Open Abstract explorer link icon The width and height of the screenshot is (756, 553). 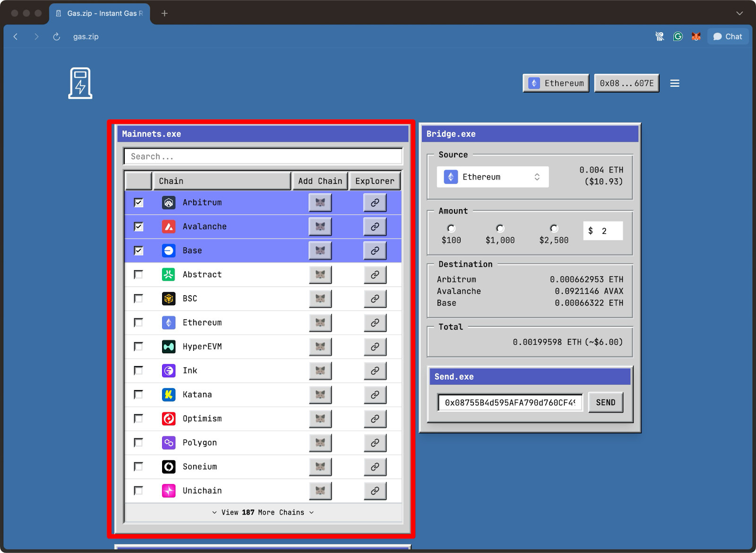click(375, 275)
